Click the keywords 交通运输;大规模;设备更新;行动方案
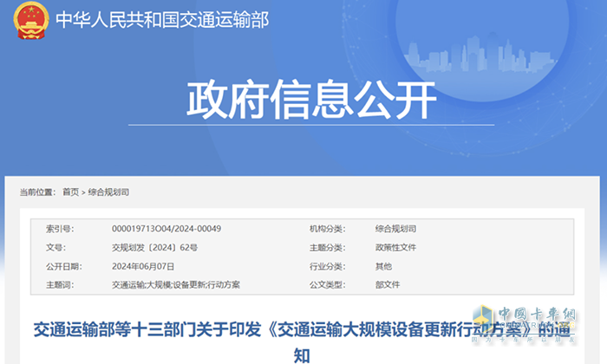 pyautogui.click(x=176, y=285)
